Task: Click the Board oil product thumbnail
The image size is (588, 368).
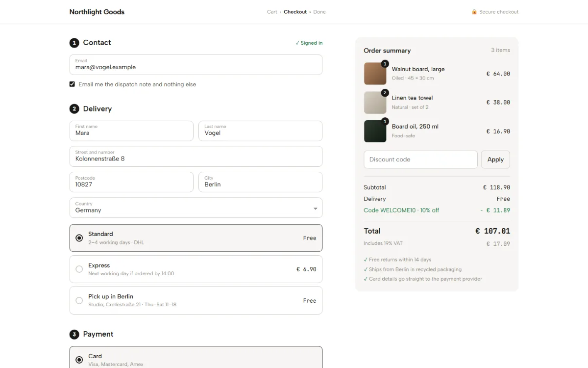Action: 375,131
